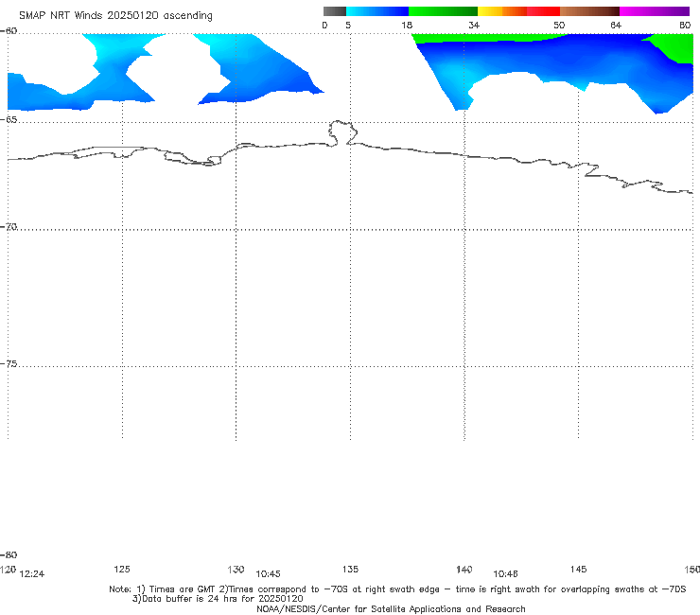Click the color scale label '50'
Screen dimensions: 700x615
[559, 26]
